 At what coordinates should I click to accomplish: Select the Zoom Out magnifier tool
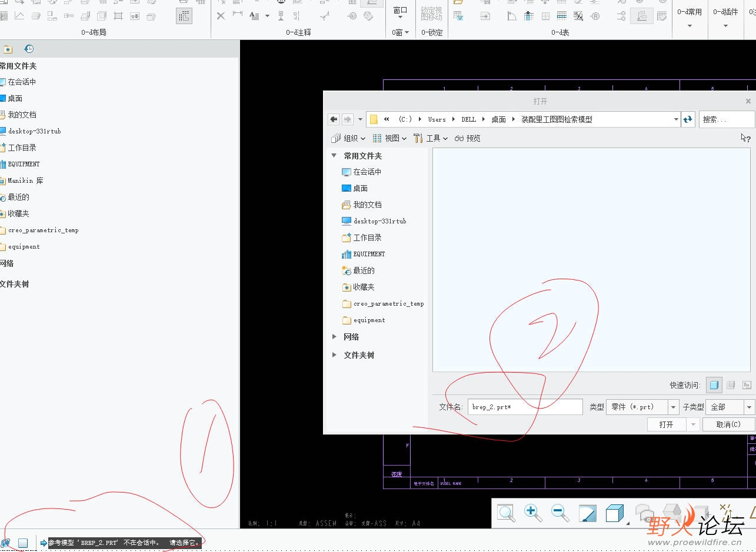(x=558, y=512)
